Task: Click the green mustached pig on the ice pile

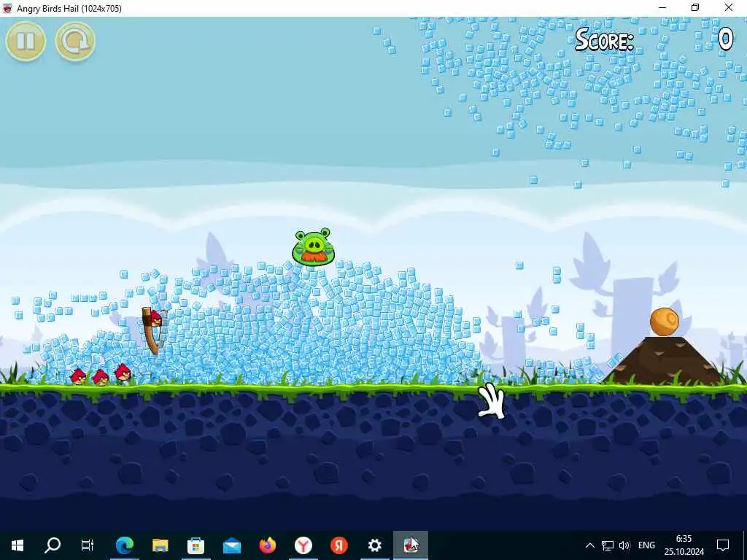Action: [x=313, y=246]
